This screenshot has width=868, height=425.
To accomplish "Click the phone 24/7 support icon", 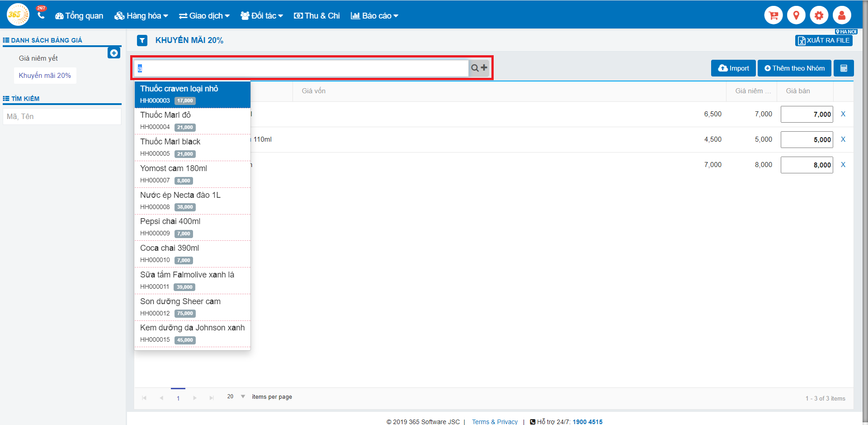I will pos(41,15).
